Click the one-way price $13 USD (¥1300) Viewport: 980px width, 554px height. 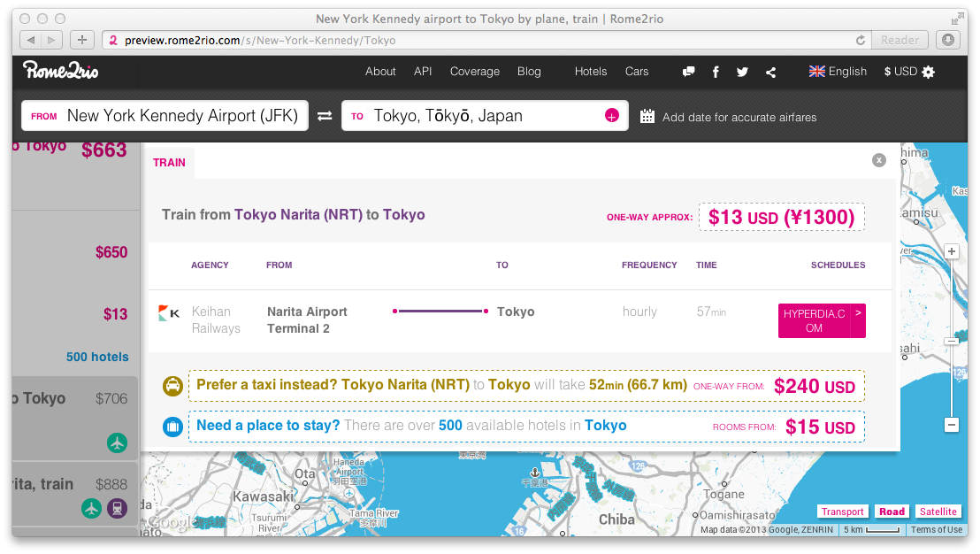tap(781, 217)
